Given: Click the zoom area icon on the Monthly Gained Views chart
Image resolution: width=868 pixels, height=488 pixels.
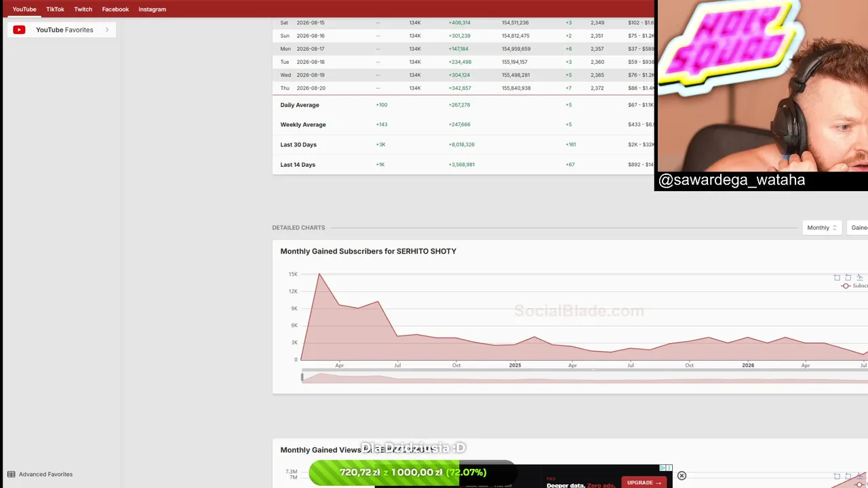Looking at the screenshot, I should (x=837, y=476).
